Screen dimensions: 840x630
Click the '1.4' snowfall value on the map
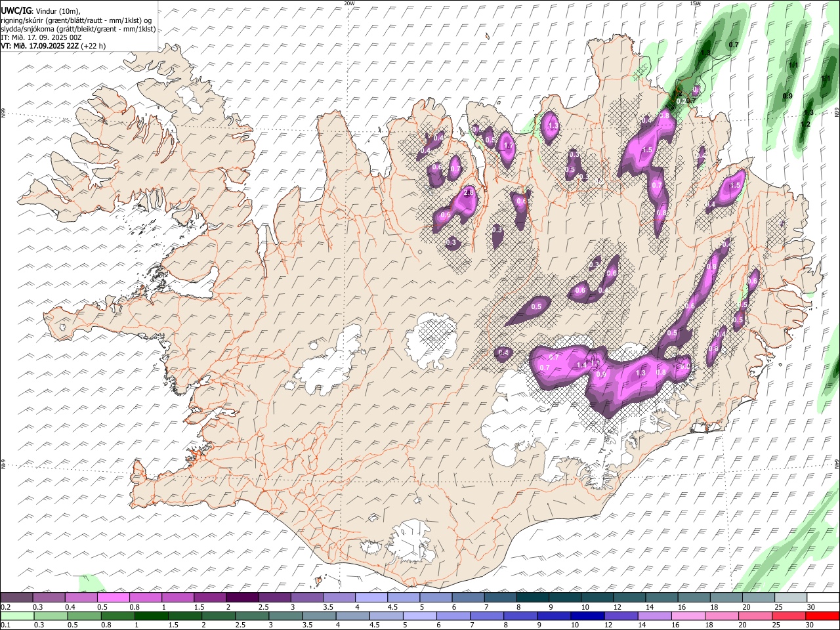pos(581,366)
